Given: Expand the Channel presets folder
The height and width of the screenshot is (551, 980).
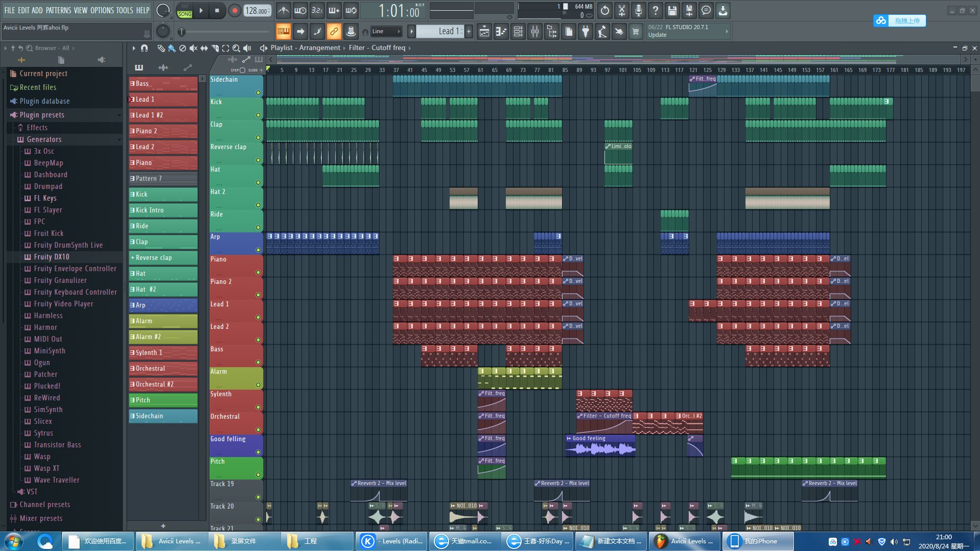Looking at the screenshot, I should click(44, 505).
